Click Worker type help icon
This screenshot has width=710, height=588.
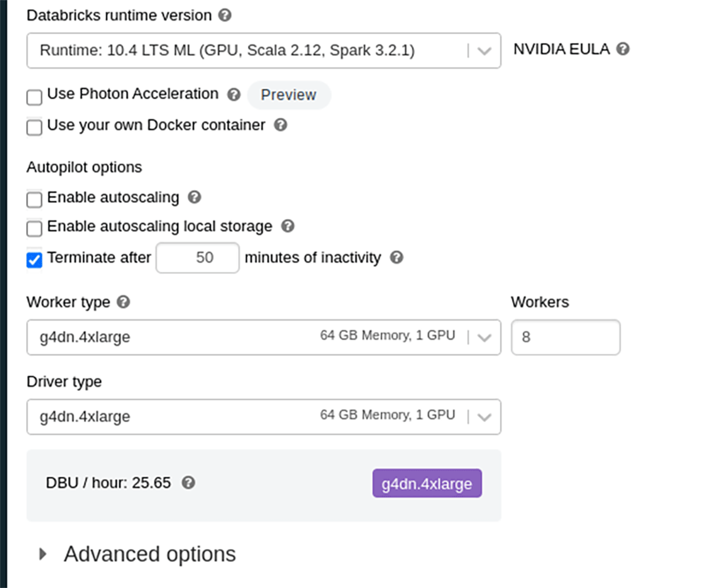[123, 302]
